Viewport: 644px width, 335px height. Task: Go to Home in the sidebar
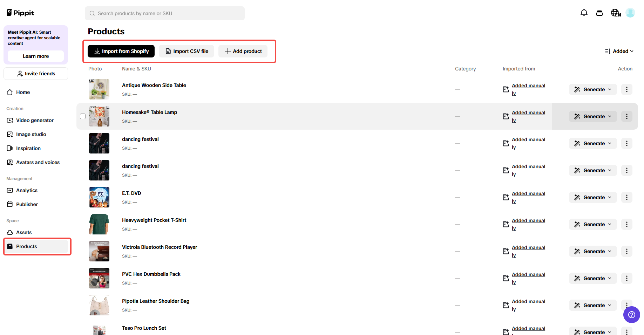click(x=22, y=92)
